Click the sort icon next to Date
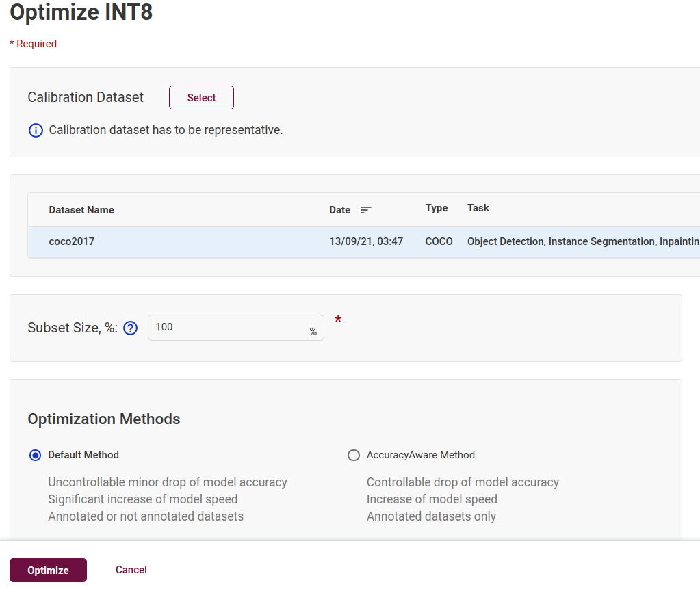This screenshot has width=700, height=589. [366, 210]
